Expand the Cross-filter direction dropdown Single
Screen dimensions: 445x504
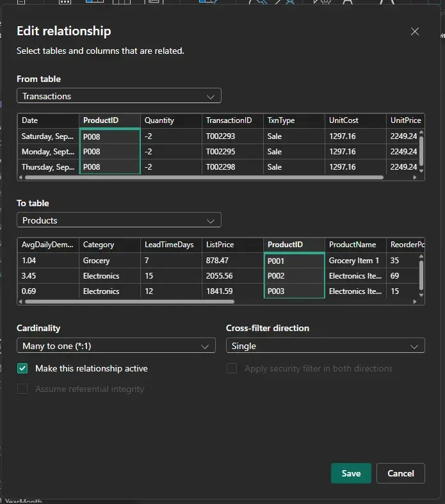(325, 346)
